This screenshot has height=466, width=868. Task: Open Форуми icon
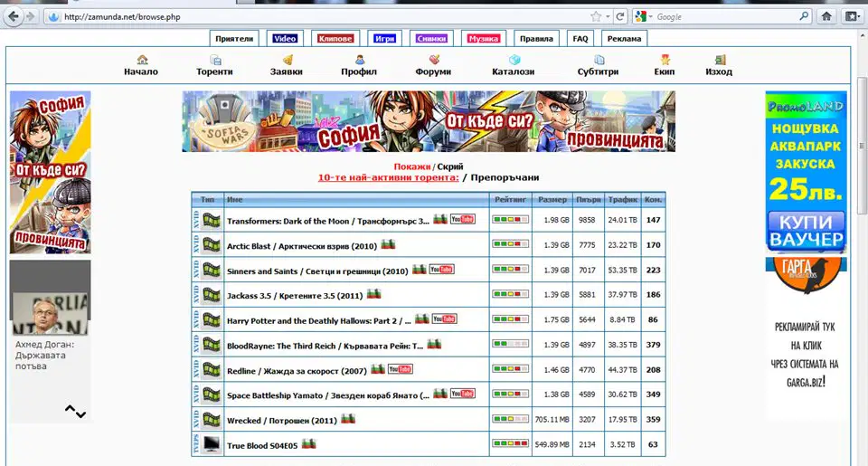click(x=434, y=60)
